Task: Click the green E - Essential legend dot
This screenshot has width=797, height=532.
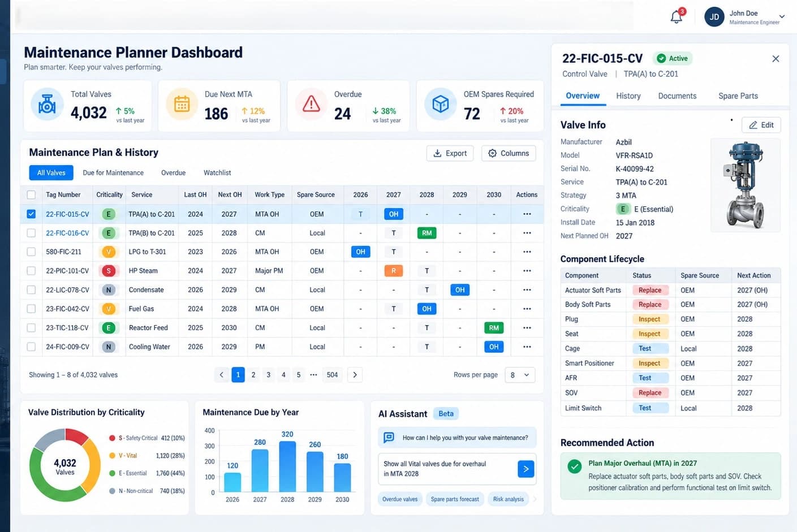Action: coord(112,473)
